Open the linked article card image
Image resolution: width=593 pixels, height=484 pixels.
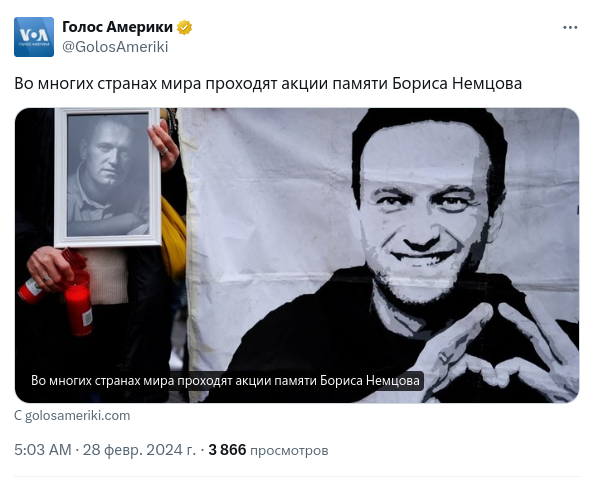(297, 255)
